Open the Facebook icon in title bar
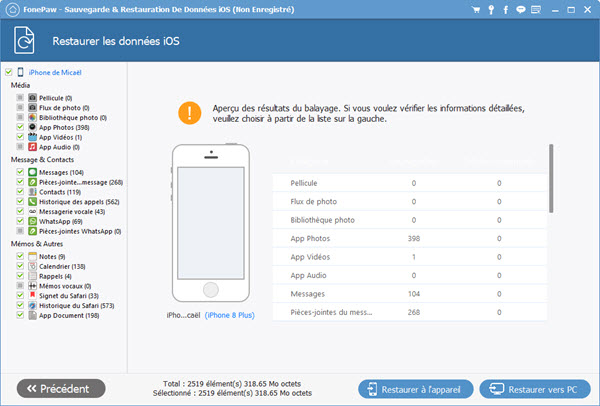The height and width of the screenshot is (406, 600). [505, 10]
